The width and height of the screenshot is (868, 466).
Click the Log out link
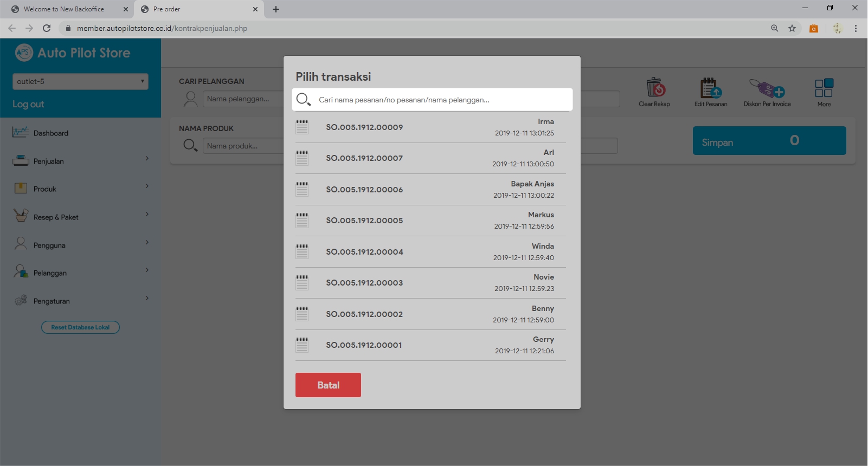(x=28, y=104)
